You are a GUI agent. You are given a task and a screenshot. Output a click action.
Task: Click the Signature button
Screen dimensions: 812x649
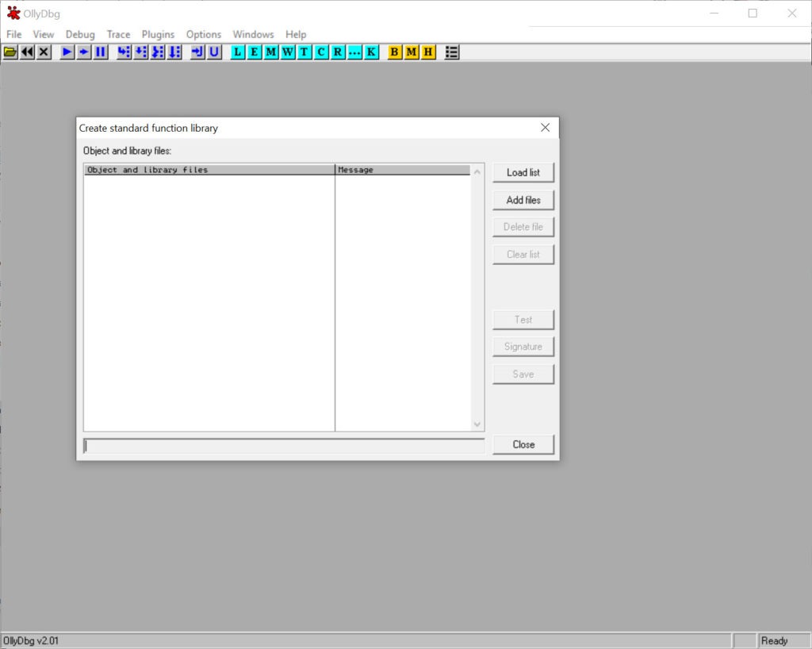pyautogui.click(x=523, y=347)
